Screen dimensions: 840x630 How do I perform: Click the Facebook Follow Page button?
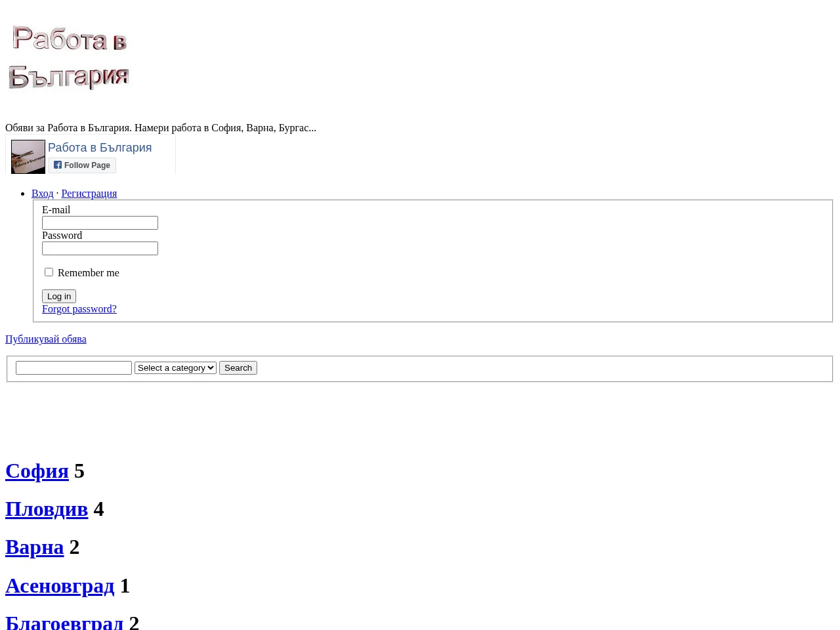pos(82,165)
